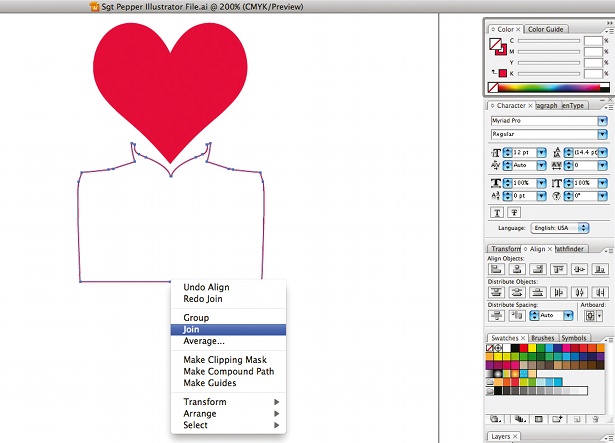The width and height of the screenshot is (615, 443).
Task: Pick a color from the spectrum bar
Action: coord(549,87)
